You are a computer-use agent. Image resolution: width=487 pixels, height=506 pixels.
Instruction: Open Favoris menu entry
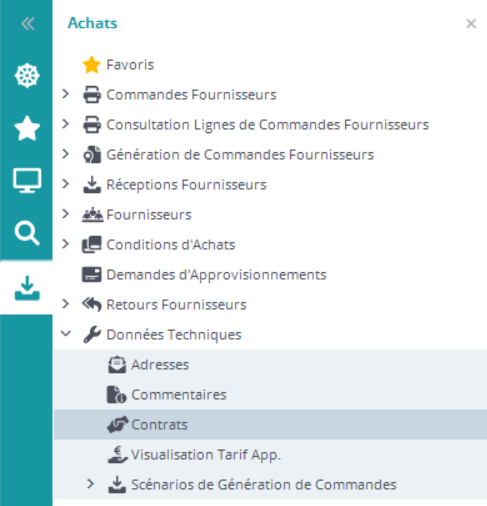click(130, 65)
